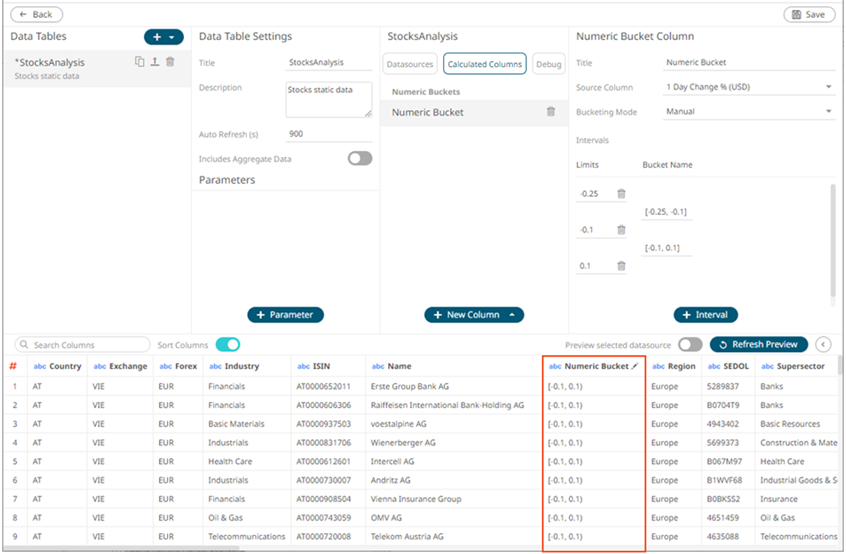Remove the -0.1 limit with its trash icon

click(621, 230)
